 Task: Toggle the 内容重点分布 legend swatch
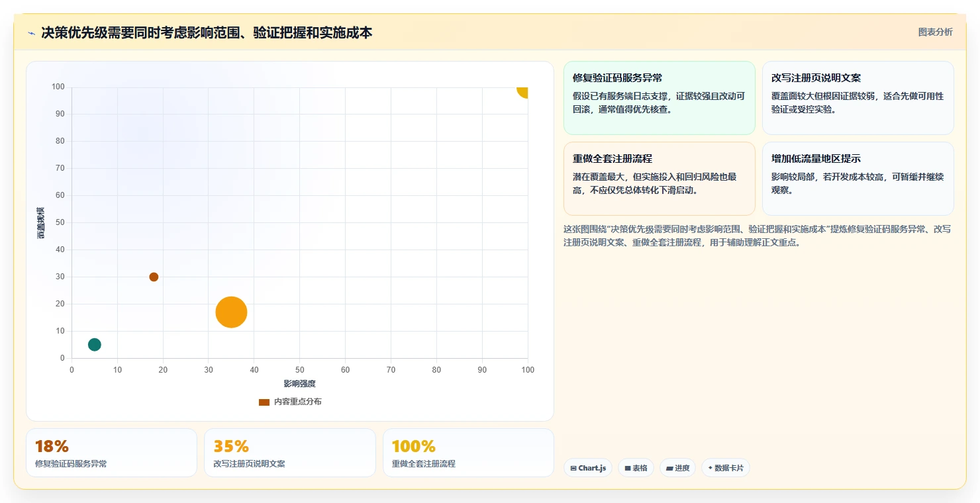point(264,402)
